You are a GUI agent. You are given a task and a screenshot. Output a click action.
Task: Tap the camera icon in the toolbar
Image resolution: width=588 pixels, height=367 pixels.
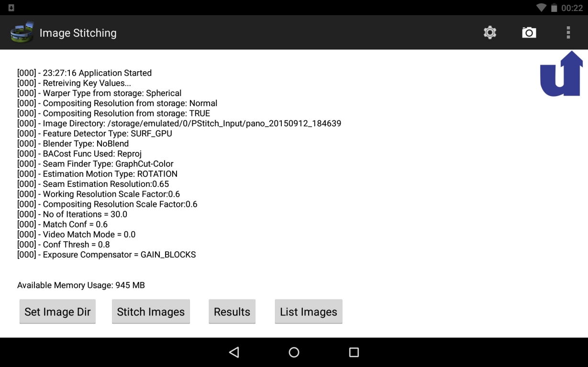coord(529,32)
